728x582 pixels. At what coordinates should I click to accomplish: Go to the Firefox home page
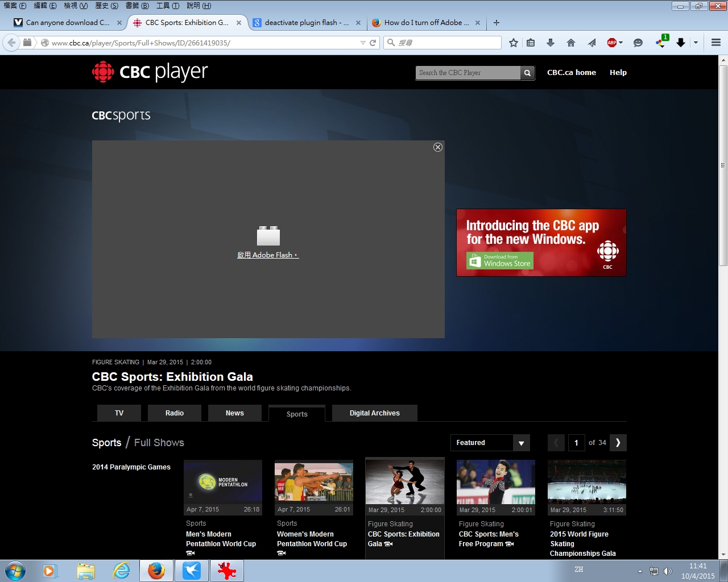tap(571, 43)
